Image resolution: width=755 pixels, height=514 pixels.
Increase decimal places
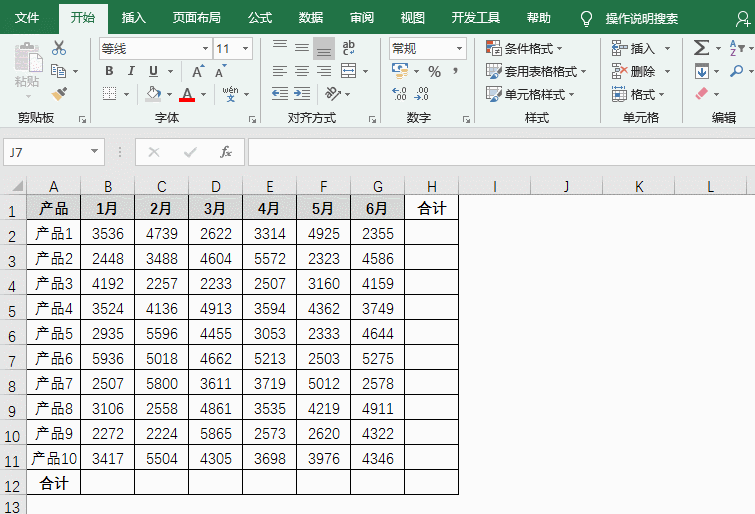coord(399,93)
